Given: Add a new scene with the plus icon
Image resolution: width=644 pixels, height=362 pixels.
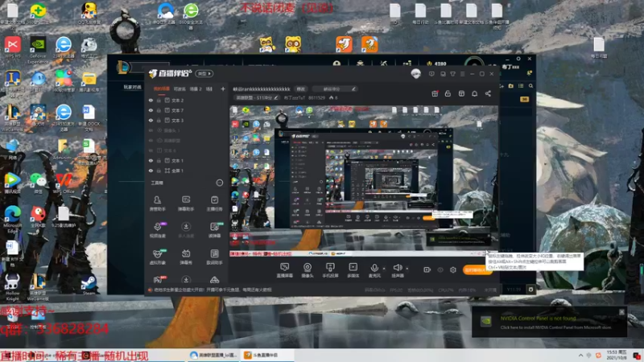Looking at the screenshot, I should tap(223, 88).
